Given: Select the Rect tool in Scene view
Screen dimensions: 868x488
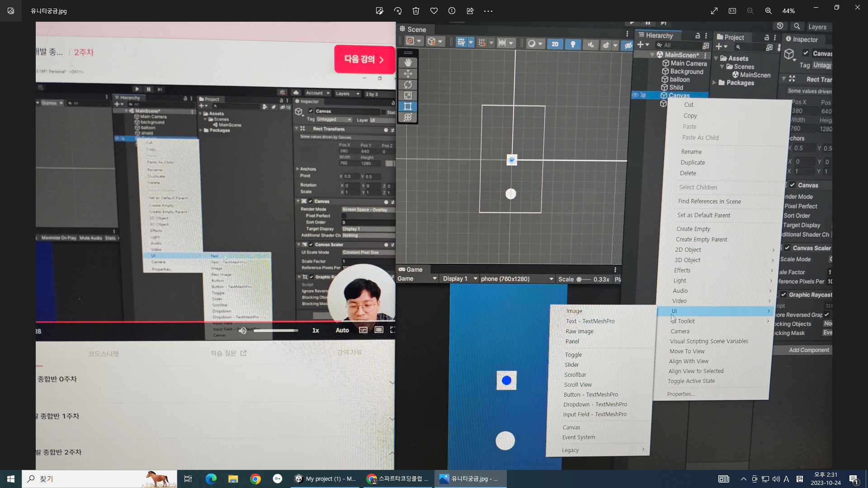Looking at the screenshot, I should [x=408, y=106].
